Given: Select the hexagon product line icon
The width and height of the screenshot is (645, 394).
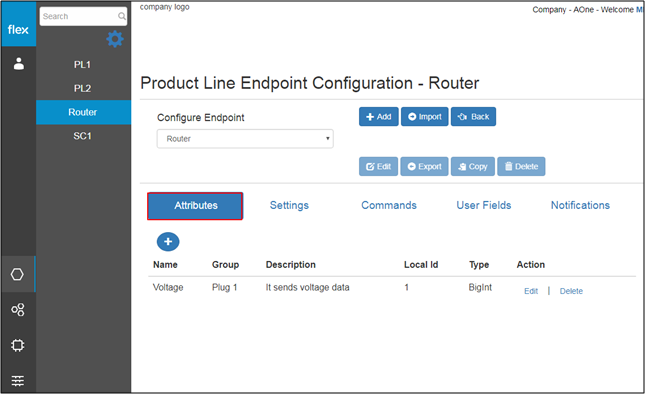Looking at the screenshot, I should 17,274.
